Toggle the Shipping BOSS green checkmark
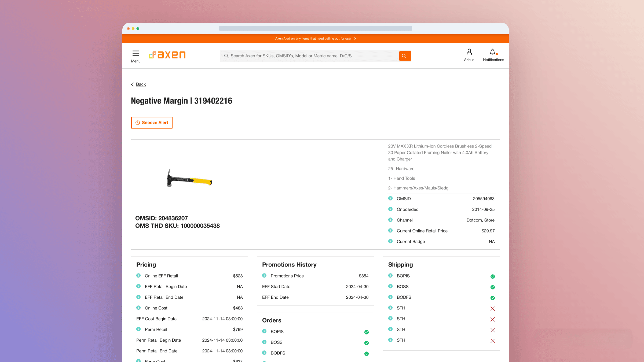The image size is (644, 362). pyautogui.click(x=493, y=287)
